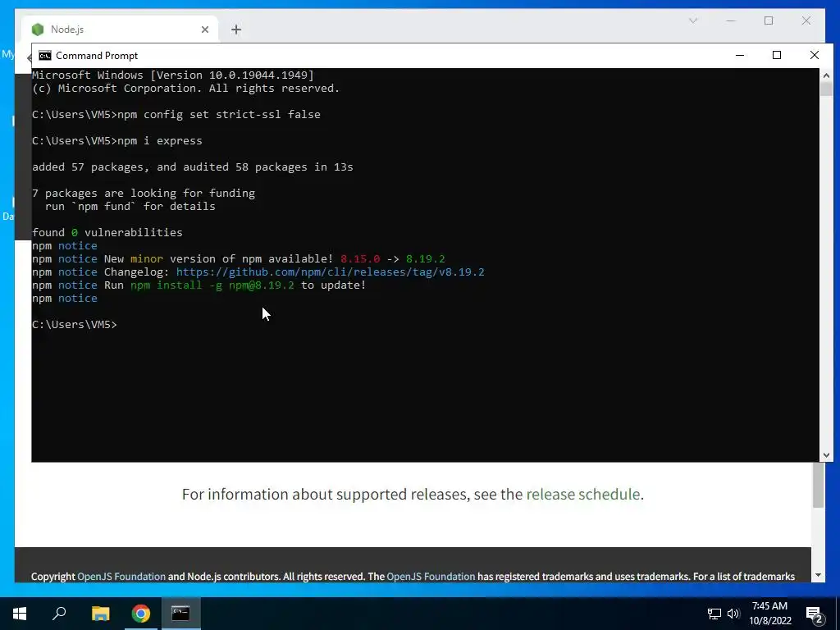Click the 'found 0 vulnerabilities' line
The width and height of the screenshot is (840, 630).
(107, 232)
